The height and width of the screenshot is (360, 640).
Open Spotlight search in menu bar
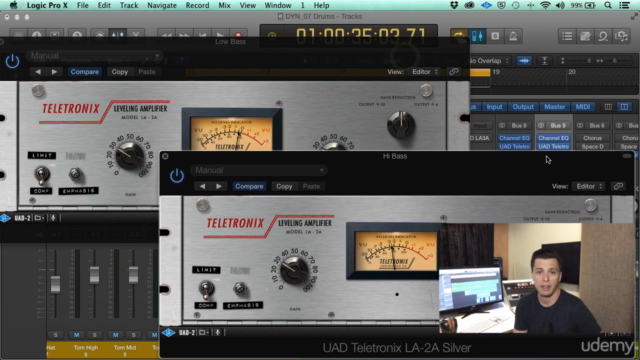pos(608,5)
